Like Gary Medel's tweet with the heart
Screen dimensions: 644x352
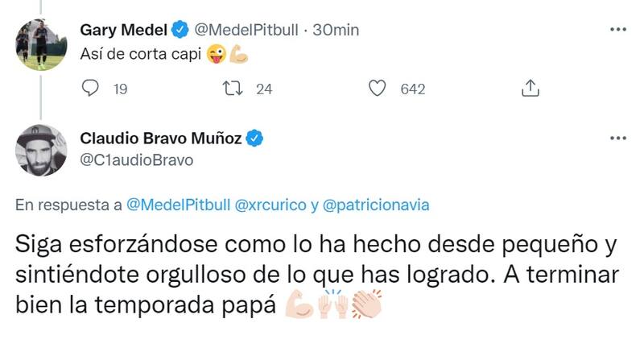pos(378,89)
